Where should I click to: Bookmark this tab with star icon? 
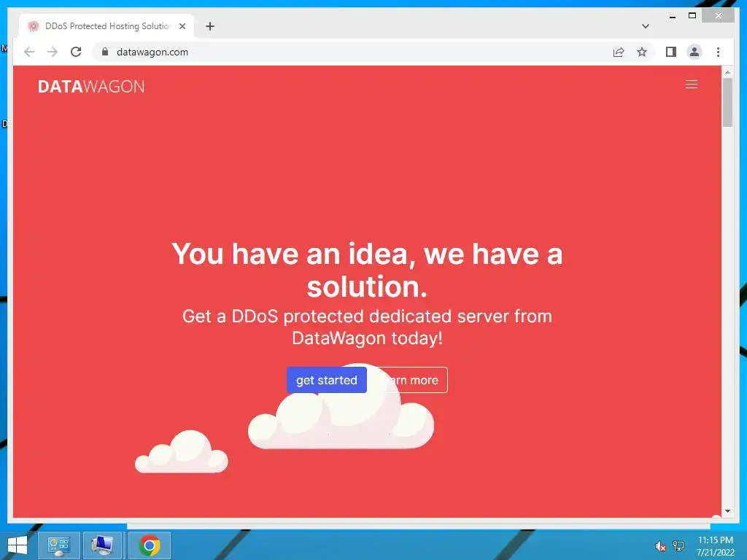coord(642,52)
